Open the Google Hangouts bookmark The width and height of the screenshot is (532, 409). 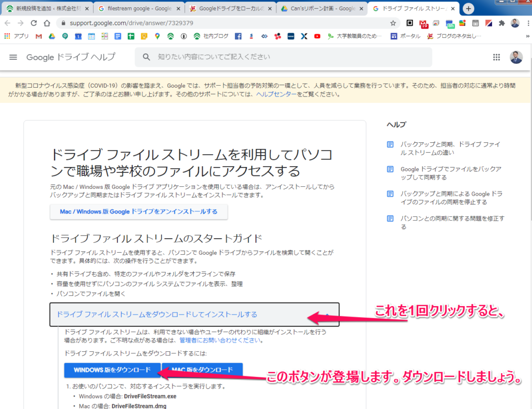click(x=65, y=36)
